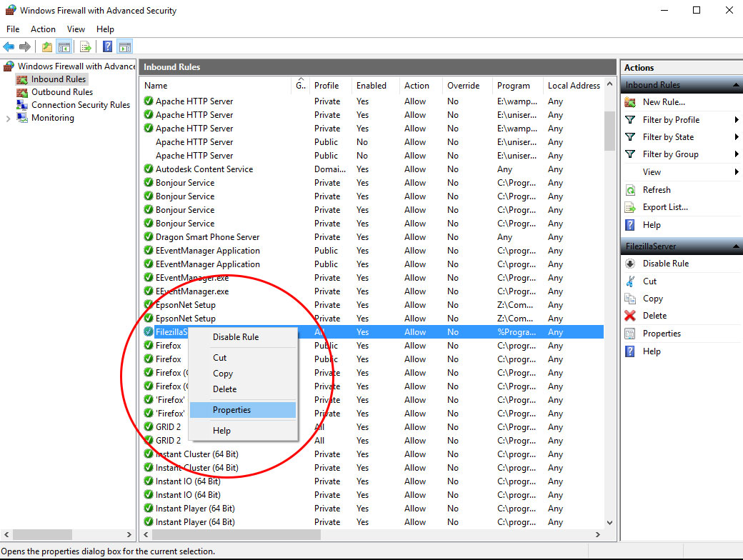Choose Delete in the context menu
Viewport: 743px width, 560px height.
pyautogui.click(x=243, y=389)
